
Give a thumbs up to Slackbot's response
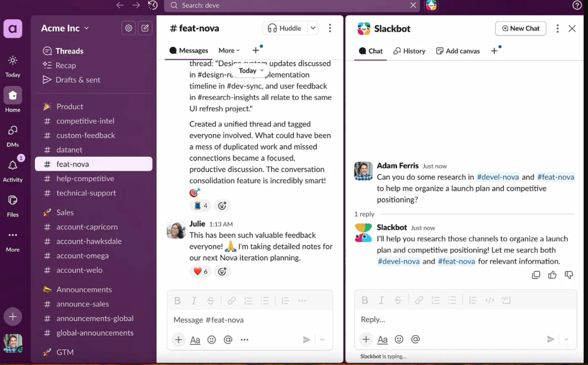point(552,275)
